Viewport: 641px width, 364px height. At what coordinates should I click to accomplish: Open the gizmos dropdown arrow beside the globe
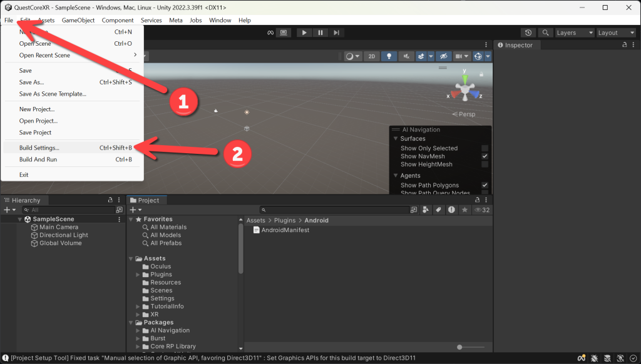(488, 56)
